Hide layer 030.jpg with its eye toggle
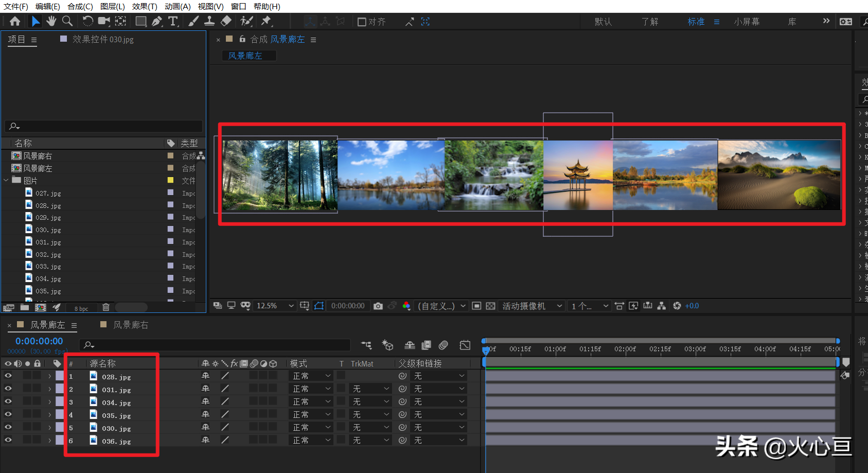The width and height of the screenshot is (868, 473). click(x=8, y=427)
